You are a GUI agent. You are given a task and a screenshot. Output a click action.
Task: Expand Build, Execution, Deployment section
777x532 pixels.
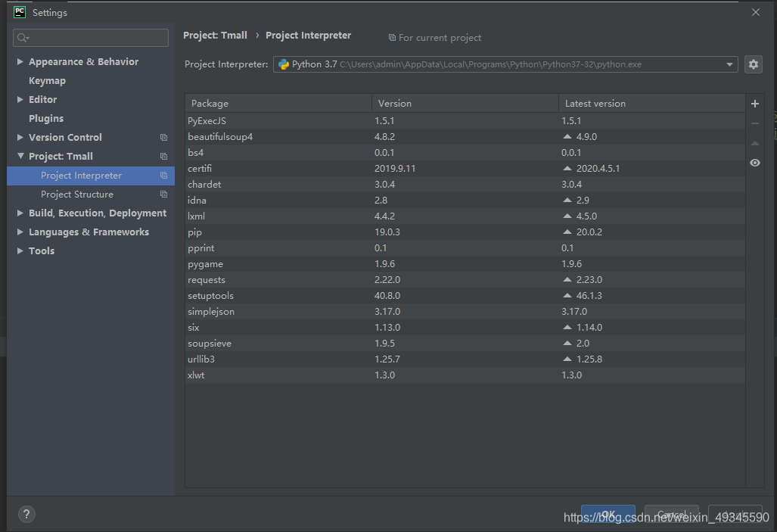pyautogui.click(x=20, y=213)
